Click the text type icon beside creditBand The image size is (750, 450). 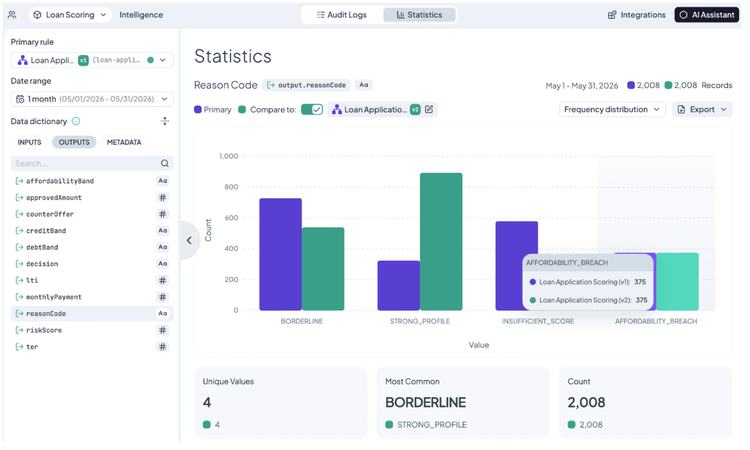(163, 231)
